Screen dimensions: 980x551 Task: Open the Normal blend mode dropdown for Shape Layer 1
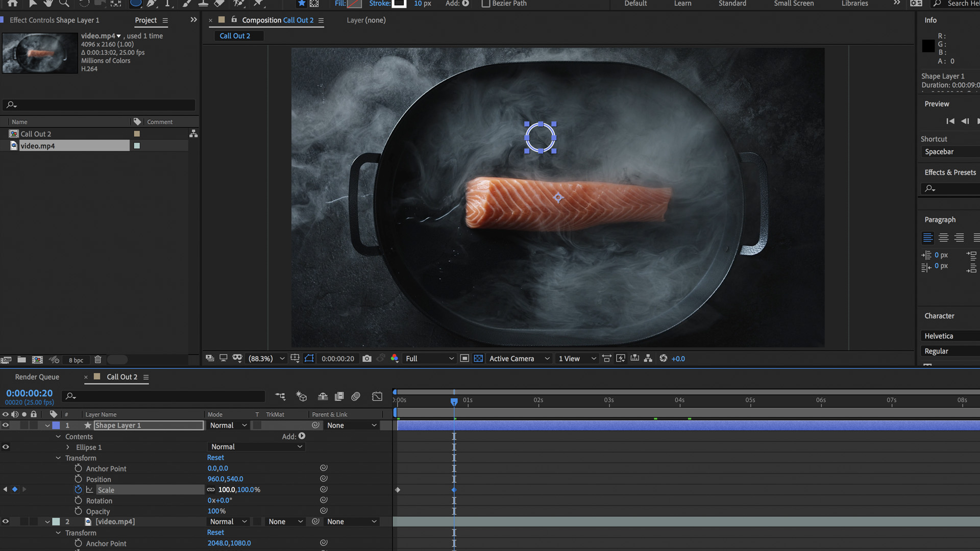coord(228,425)
